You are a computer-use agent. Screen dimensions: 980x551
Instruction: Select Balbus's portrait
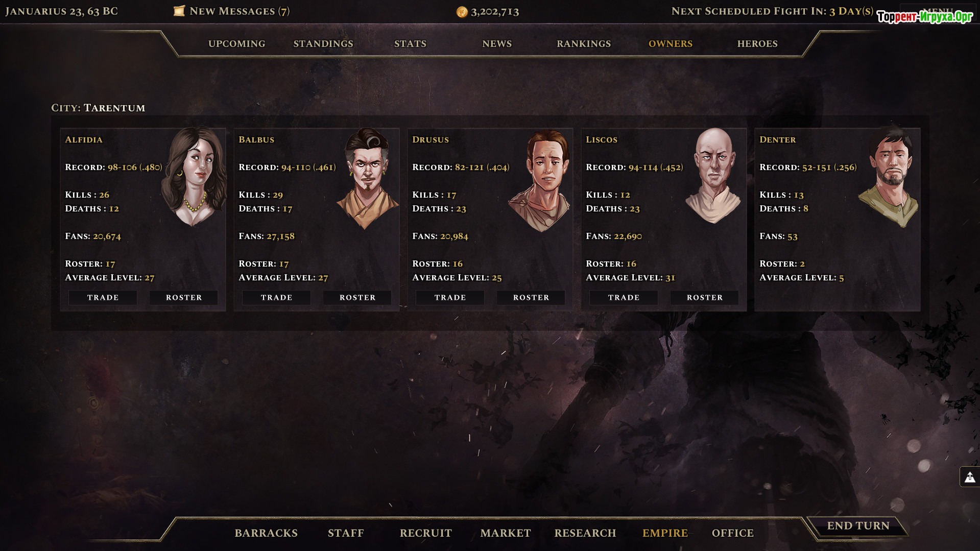(368, 178)
